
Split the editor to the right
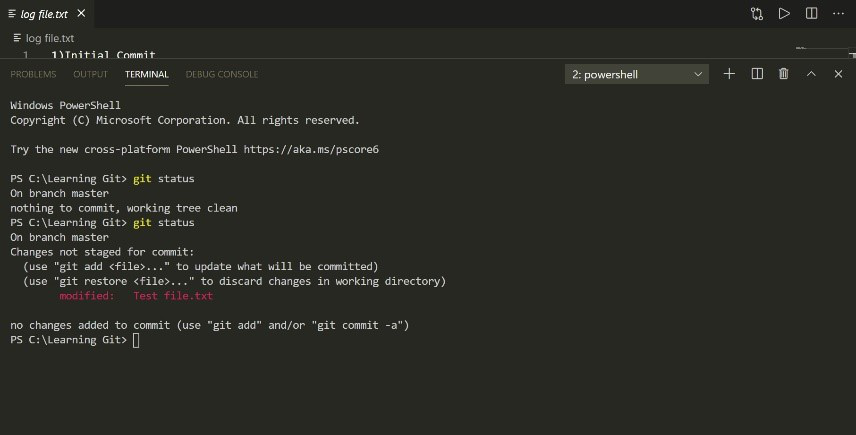pyautogui.click(x=811, y=14)
